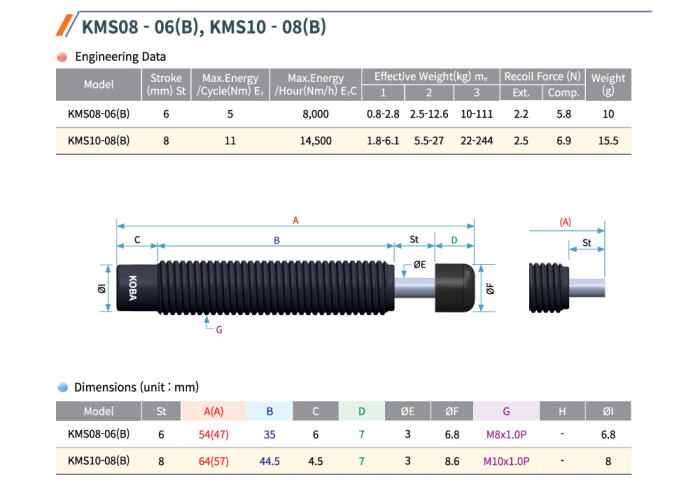Click the blue bullet next to Dimensions

coord(62,386)
